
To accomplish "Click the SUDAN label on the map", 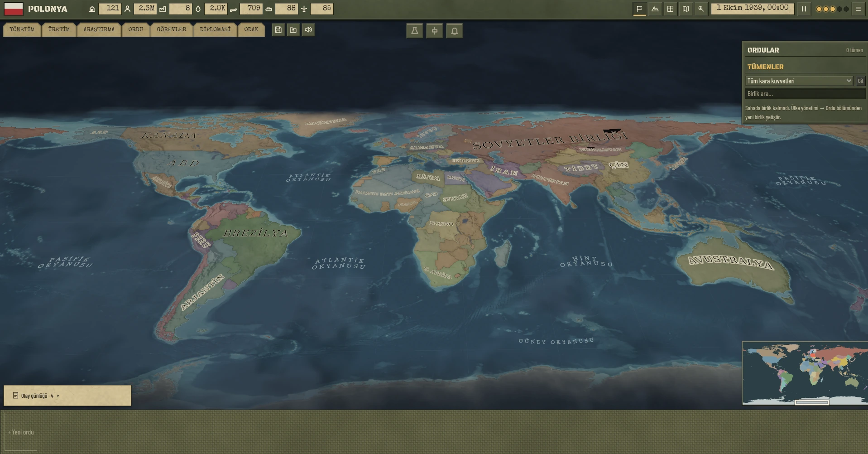I will tap(456, 198).
